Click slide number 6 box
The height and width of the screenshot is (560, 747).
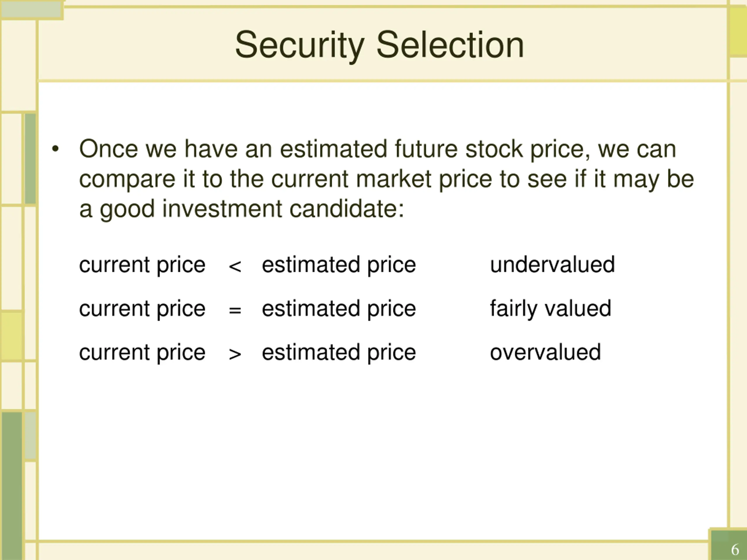(x=728, y=545)
